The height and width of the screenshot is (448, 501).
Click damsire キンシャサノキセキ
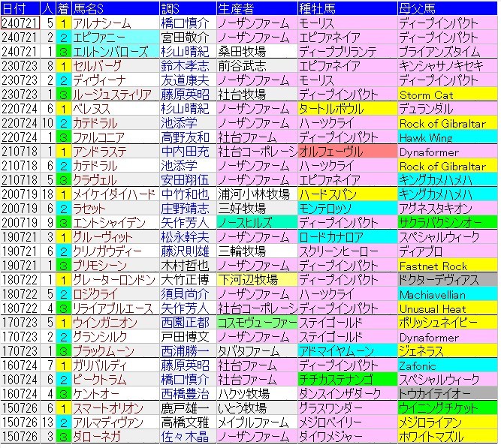[448, 66]
